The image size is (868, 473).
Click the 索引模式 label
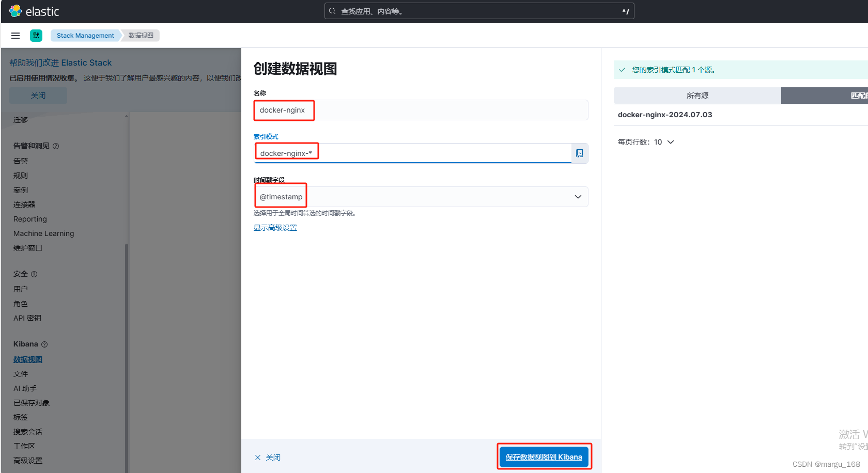point(266,136)
